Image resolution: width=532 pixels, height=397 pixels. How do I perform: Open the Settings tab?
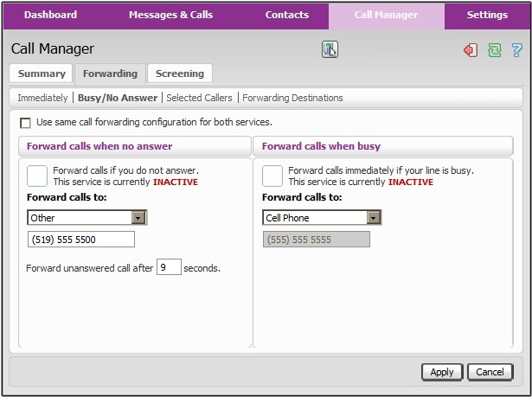click(x=487, y=15)
